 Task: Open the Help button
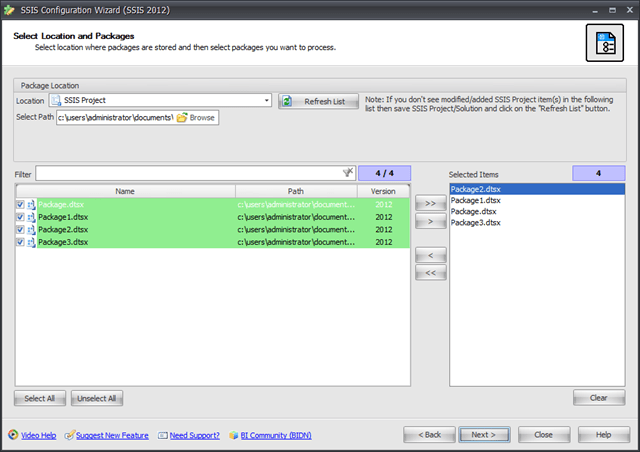(x=604, y=435)
